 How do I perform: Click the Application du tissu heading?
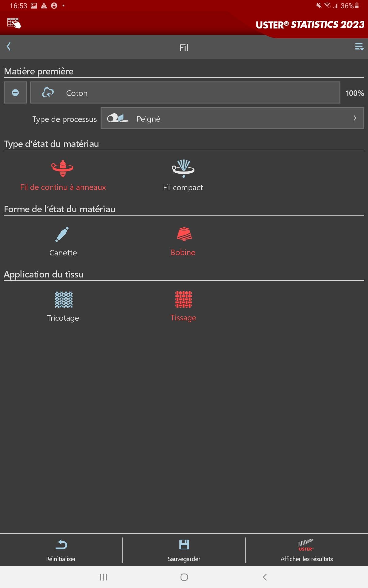pyautogui.click(x=44, y=274)
